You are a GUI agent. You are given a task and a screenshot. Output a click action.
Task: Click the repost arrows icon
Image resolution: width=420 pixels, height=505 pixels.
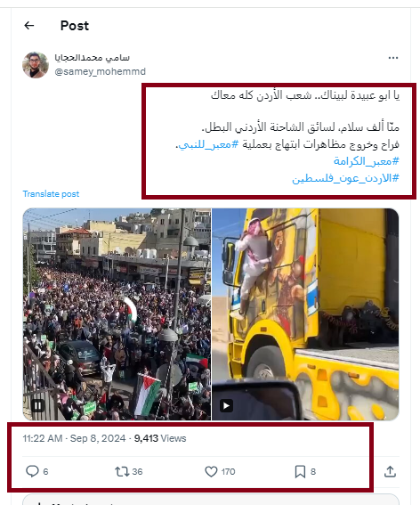(x=122, y=472)
